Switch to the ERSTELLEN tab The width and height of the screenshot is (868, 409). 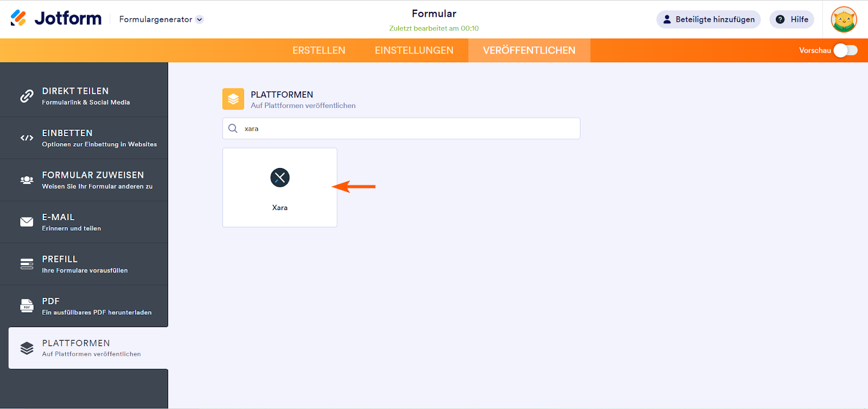pyautogui.click(x=319, y=50)
